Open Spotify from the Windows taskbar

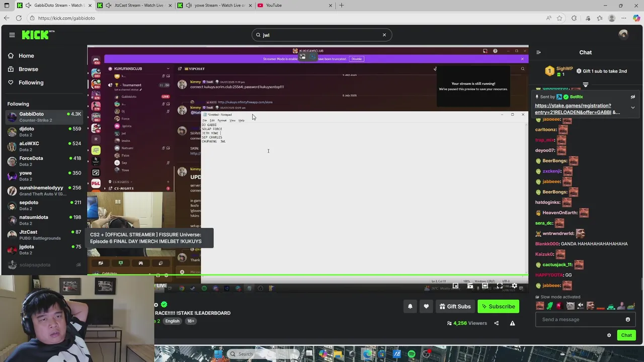[x=412, y=354]
